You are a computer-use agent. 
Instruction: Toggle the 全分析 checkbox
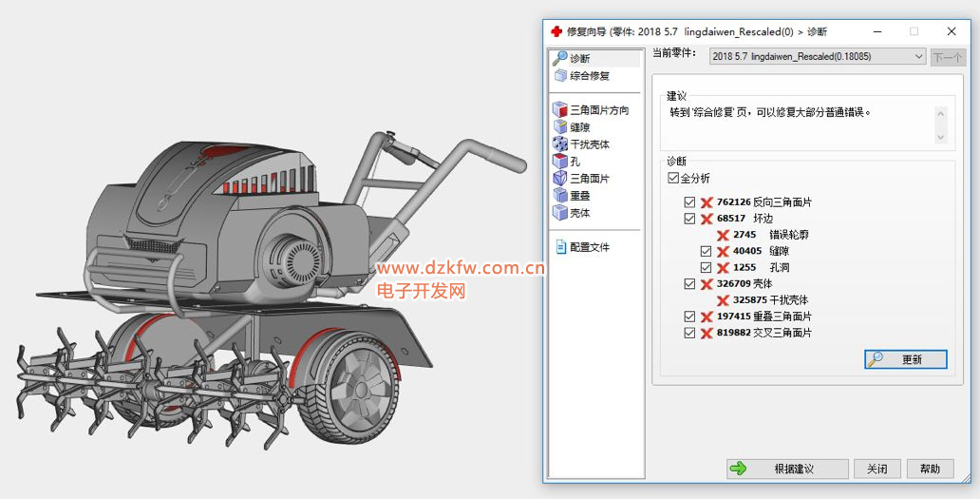coord(673,178)
